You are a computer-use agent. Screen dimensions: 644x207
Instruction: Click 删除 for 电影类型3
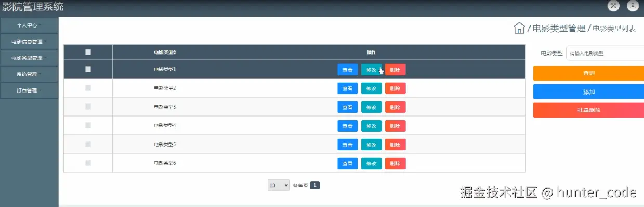tap(396, 107)
